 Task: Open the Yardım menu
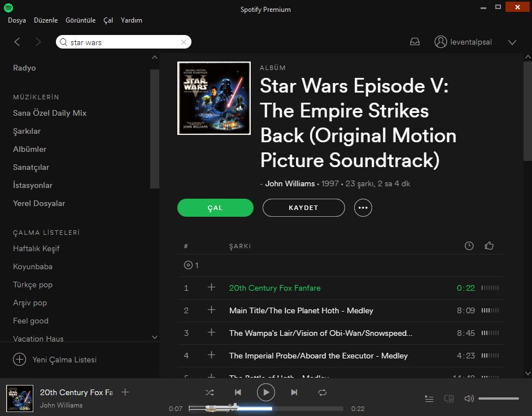(x=131, y=20)
